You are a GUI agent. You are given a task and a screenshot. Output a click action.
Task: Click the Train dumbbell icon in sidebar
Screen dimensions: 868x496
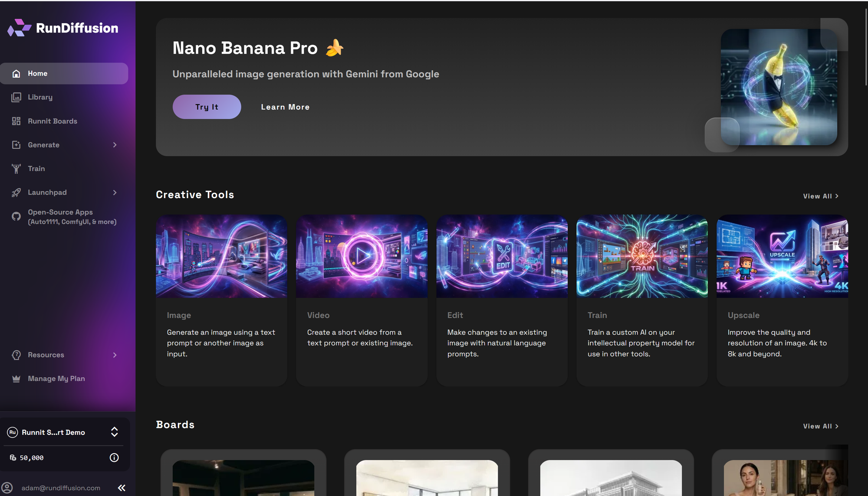point(16,169)
